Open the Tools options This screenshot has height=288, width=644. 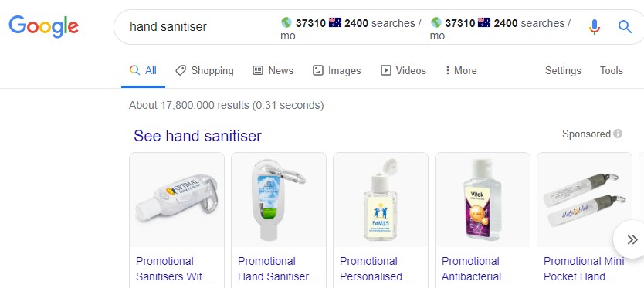coord(611,71)
